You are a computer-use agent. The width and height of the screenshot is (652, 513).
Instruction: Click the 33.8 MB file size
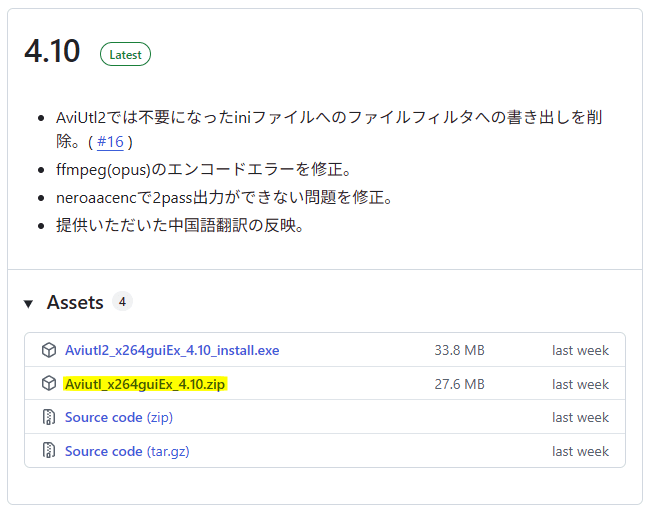pos(459,350)
